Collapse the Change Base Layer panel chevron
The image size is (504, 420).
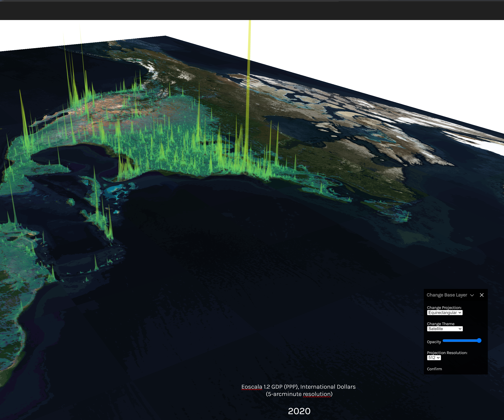(x=472, y=295)
